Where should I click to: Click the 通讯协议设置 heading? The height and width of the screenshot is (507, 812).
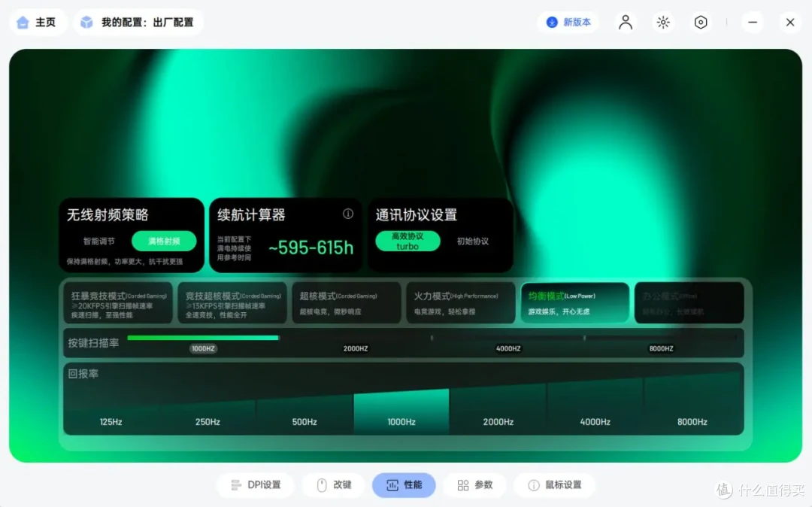(417, 214)
